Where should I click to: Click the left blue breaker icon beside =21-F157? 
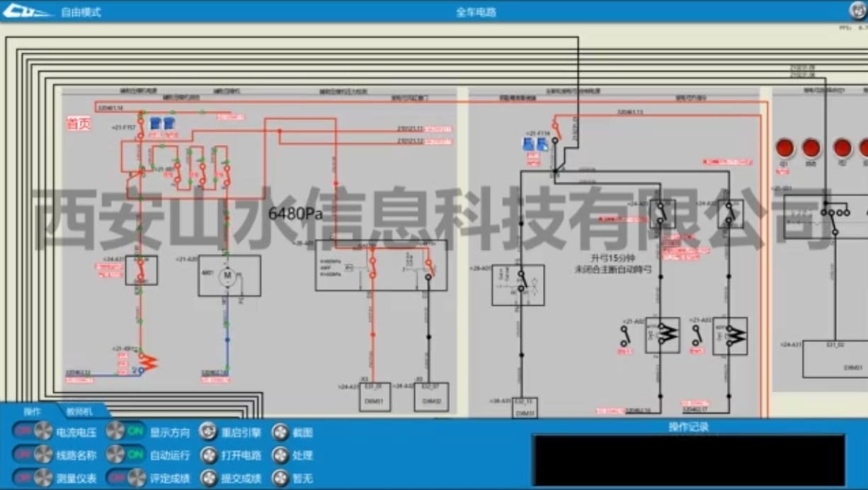[x=155, y=124]
